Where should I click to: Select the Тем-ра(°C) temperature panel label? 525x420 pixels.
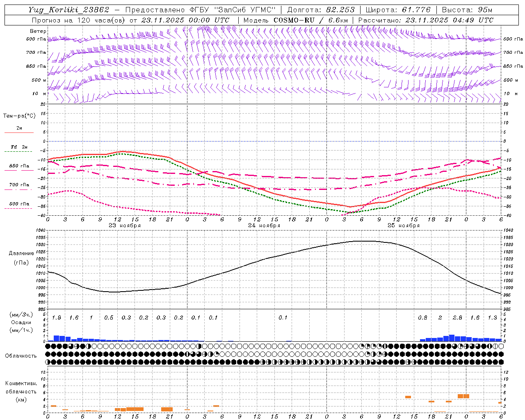click(x=19, y=116)
